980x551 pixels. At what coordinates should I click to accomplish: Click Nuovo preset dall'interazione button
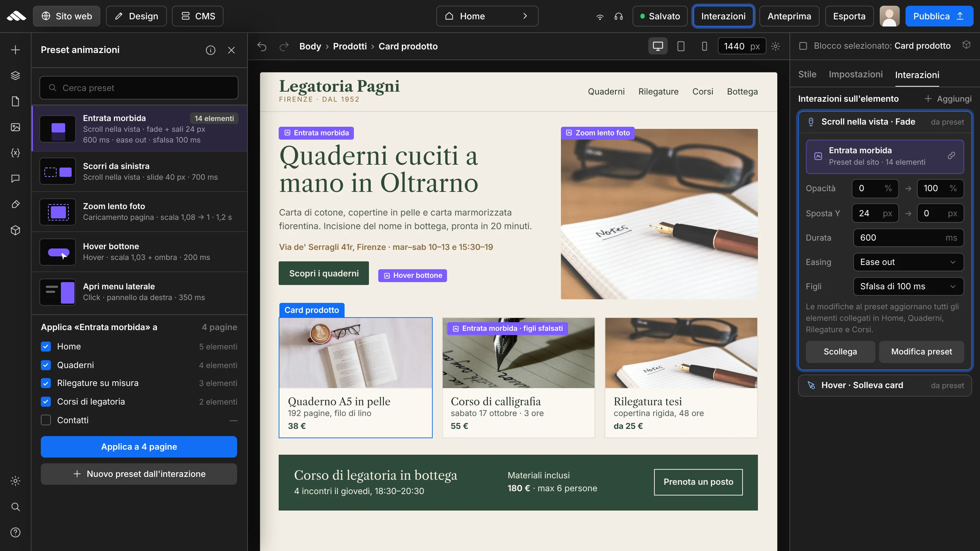[x=139, y=474]
